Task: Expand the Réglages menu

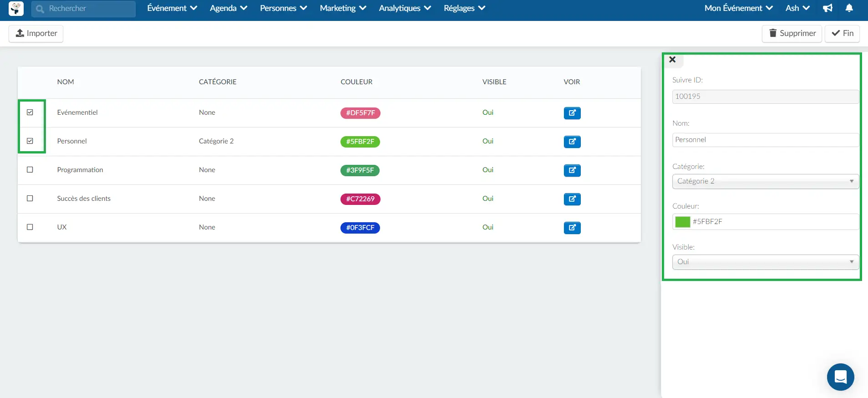Action: (465, 8)
